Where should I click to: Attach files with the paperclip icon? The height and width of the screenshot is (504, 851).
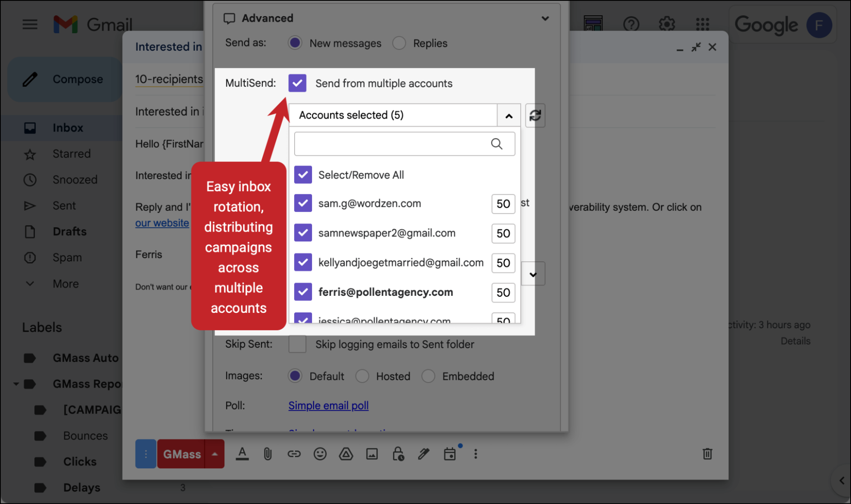click(268, 454)
